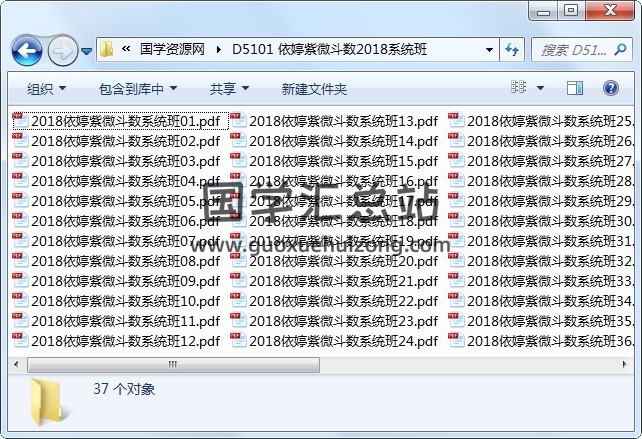Expand the arrow after 国学资源网 breadcrumb
Viewport: 642px width, 439px height.
[x=218, y=50]
